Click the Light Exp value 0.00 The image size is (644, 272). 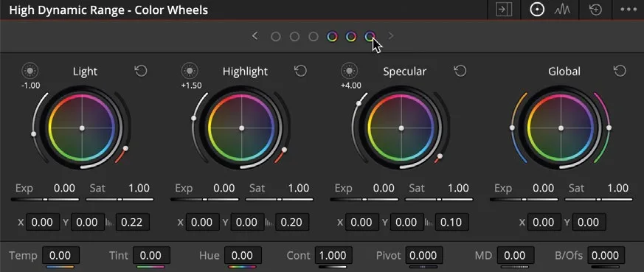pos(64,188)
